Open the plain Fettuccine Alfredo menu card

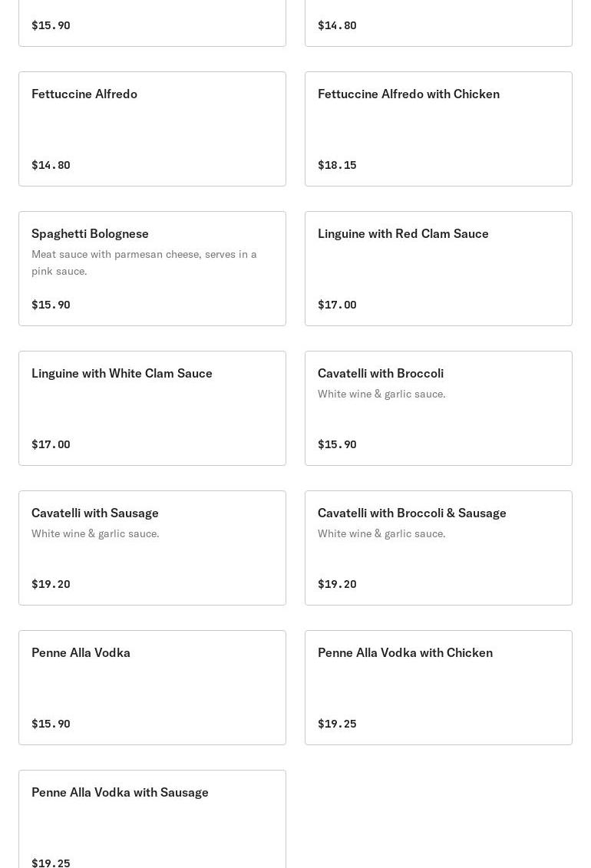(152, 128)
